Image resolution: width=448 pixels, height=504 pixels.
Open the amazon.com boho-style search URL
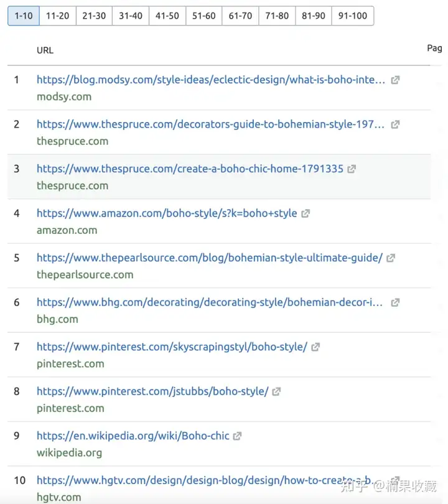167,213
